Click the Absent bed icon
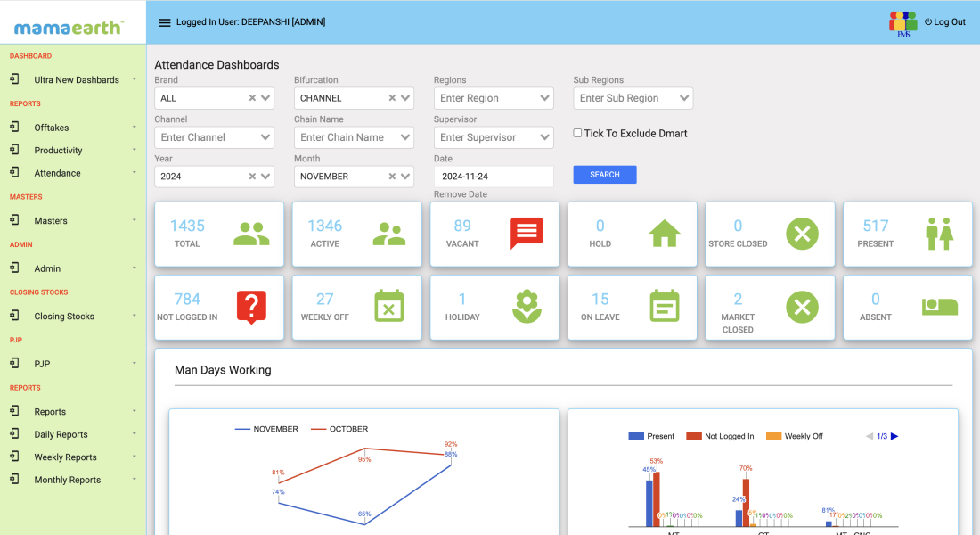 [939, 307]
